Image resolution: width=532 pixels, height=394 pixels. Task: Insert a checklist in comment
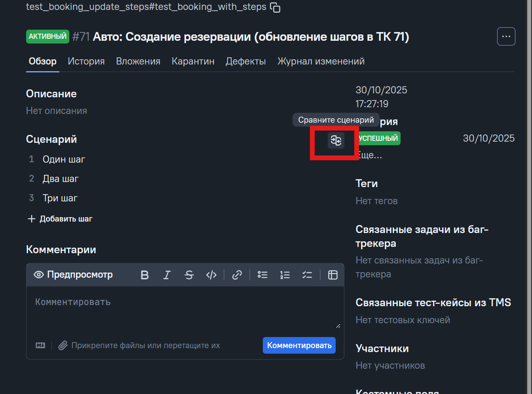tap(307, 275)
